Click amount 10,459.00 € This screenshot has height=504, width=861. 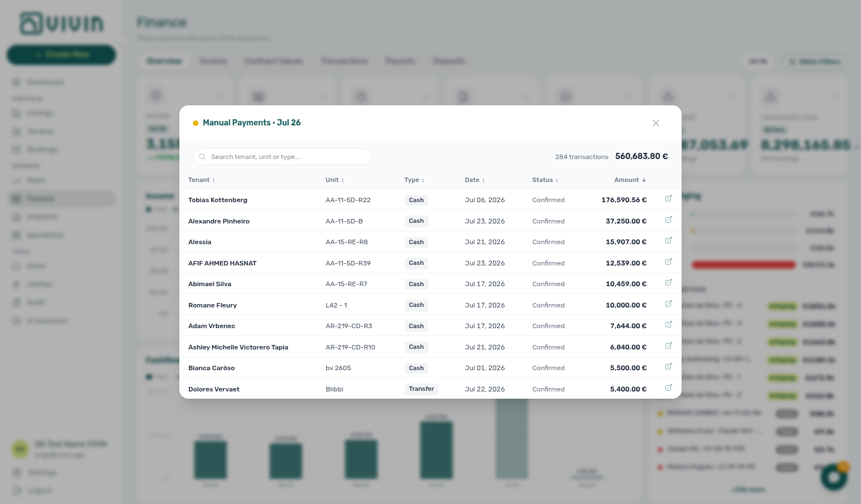626,284
